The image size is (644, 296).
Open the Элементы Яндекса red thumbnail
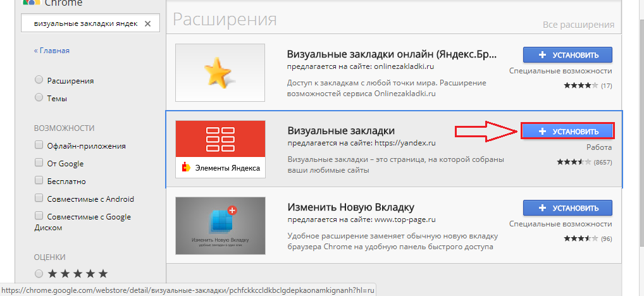pos(220,149)
